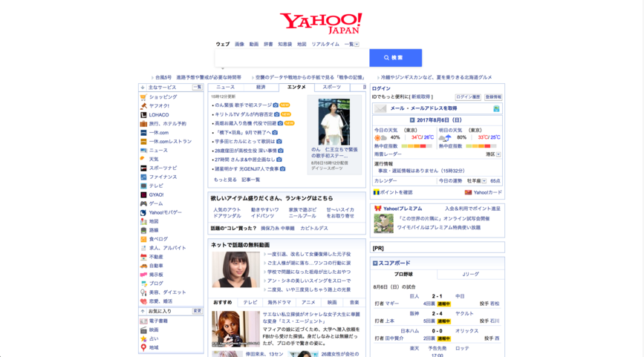The image size is (644, 357).
Task: Select the スポーツ news tab
Action: tap(331, 88)
